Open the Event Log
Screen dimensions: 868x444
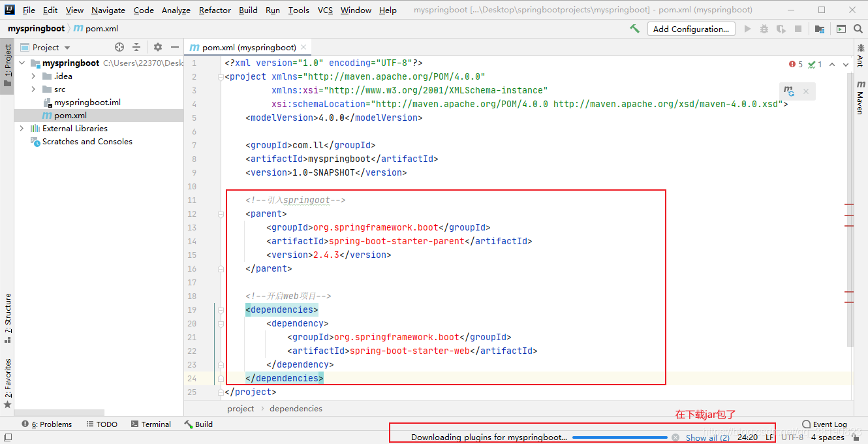coord(824,424)
